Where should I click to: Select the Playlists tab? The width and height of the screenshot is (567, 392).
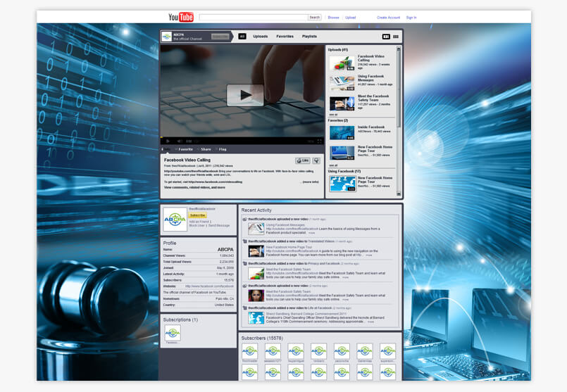point(309,37)
